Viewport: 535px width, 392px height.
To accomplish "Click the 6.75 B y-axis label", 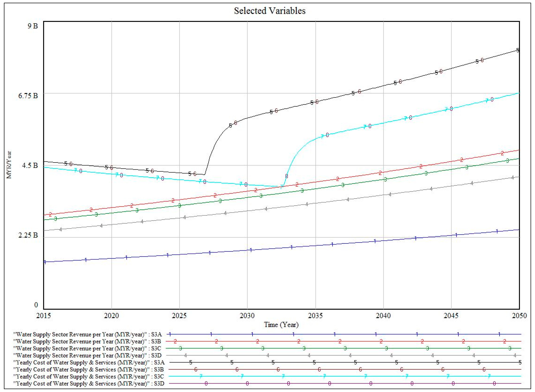I will [28, 96].
